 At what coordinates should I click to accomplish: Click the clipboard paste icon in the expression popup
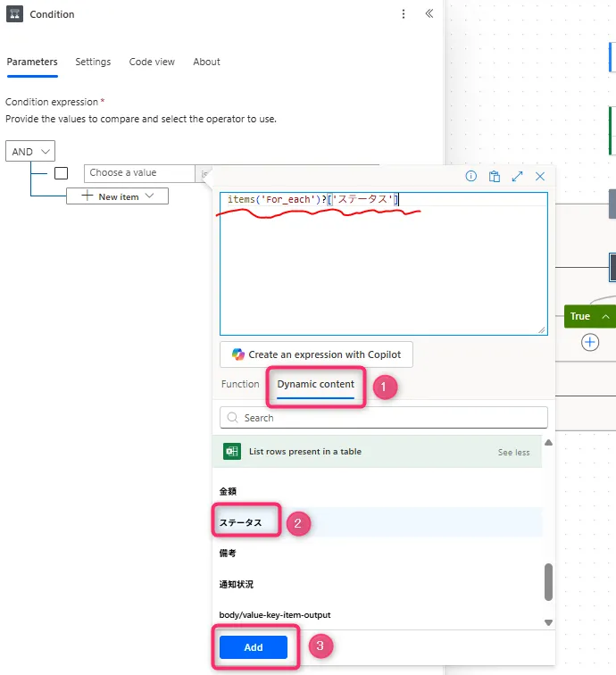494,177
